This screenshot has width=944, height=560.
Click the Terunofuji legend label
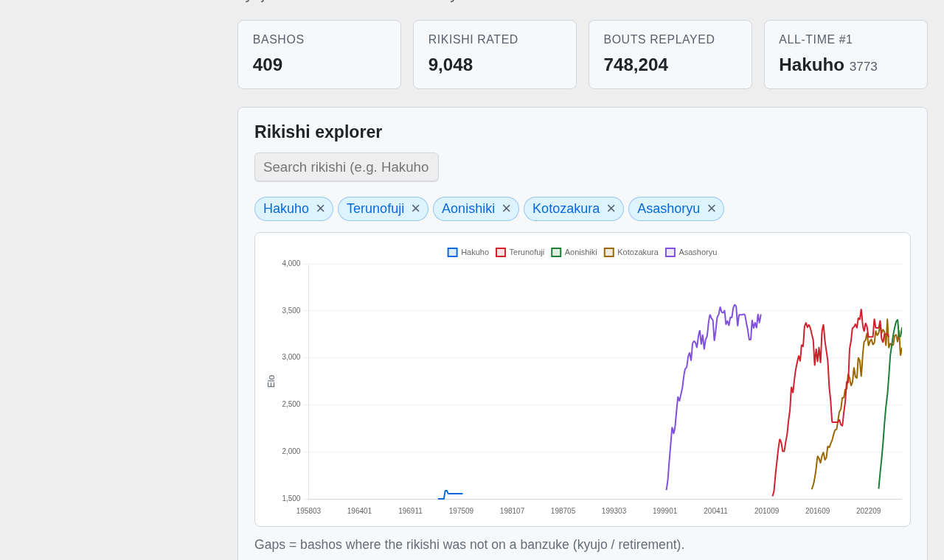[x=527, y=252]
